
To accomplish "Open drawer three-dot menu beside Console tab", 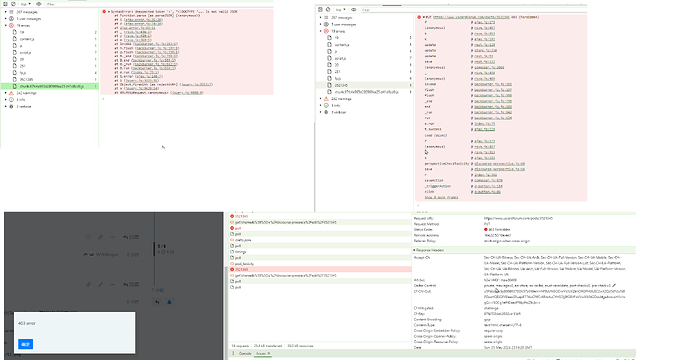I will 233,353.
